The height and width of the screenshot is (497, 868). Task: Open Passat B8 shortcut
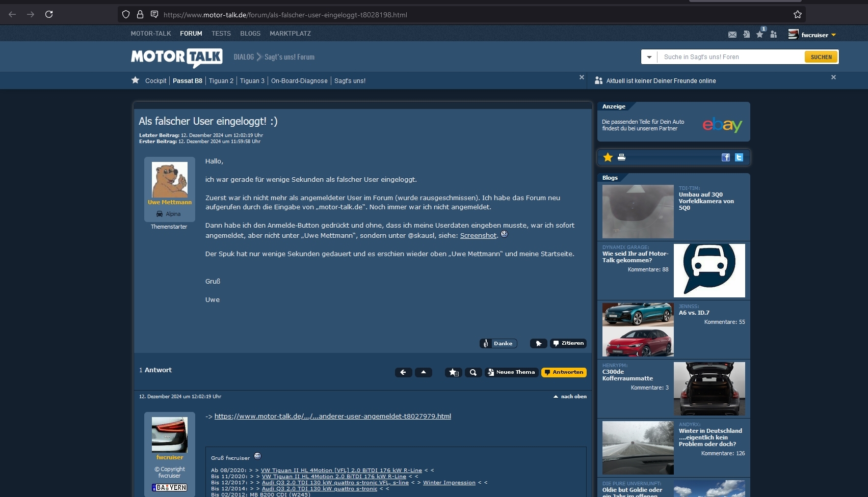tap(188, 81)
